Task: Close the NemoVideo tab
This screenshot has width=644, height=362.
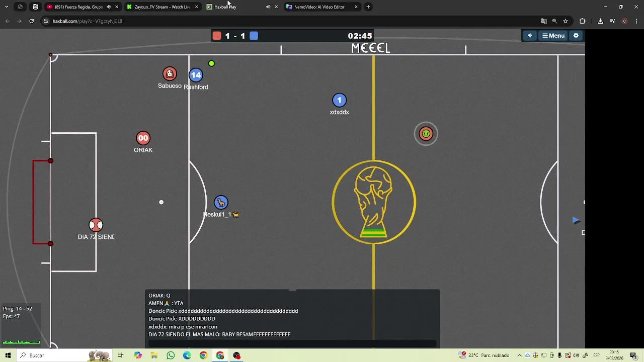Action: pos(356,7)
